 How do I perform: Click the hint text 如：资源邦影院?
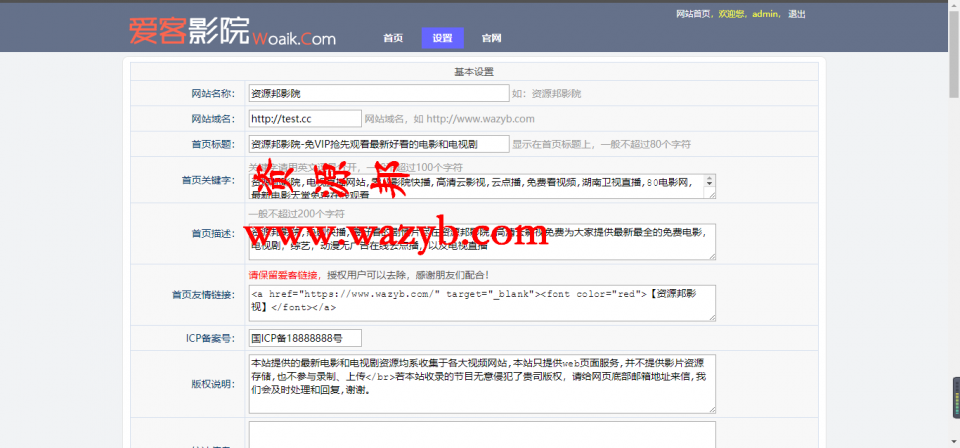point(547,94)
